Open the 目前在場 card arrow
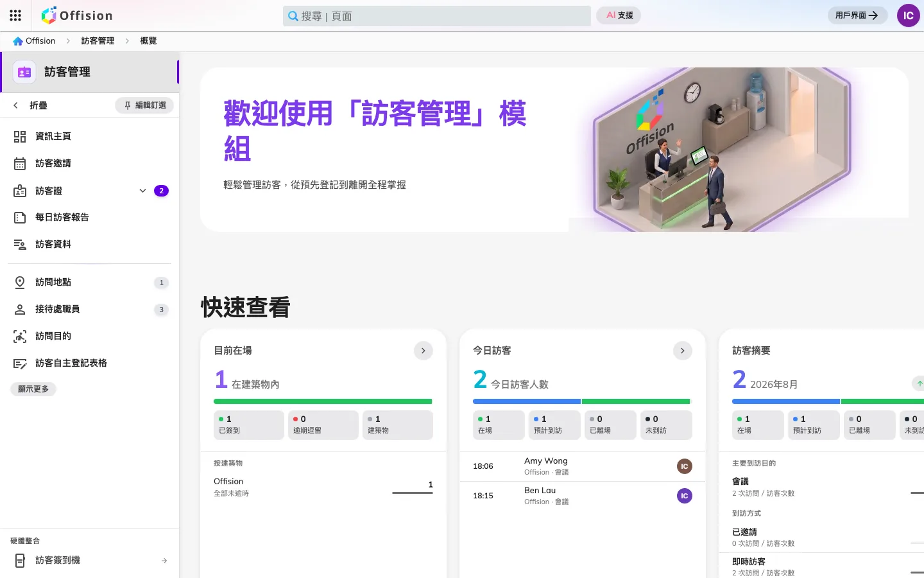Viewport: 924px width, 578px height. click(424, 351)
